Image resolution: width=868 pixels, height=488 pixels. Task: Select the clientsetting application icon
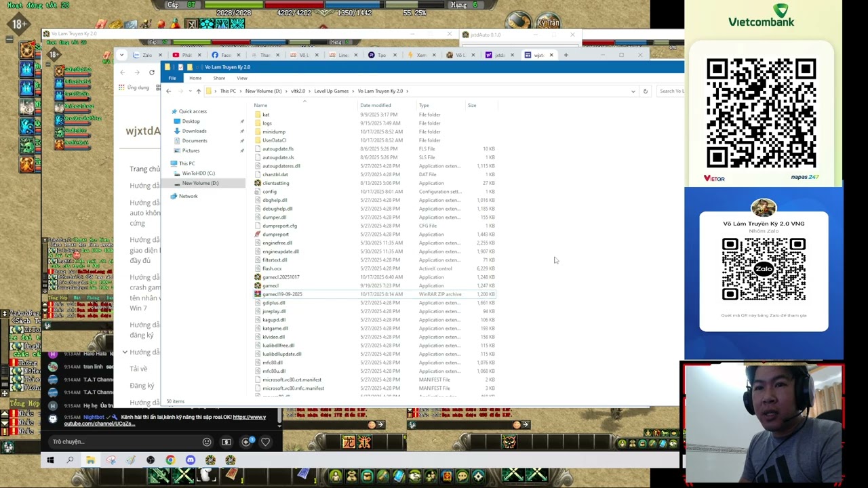coord(258,183)
